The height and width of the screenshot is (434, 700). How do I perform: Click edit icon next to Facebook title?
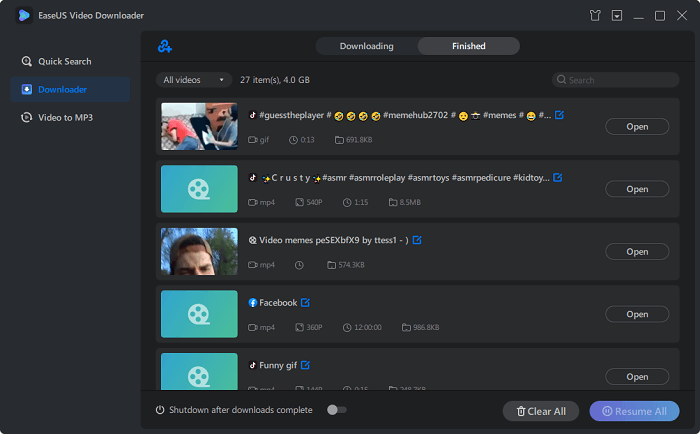306,303
